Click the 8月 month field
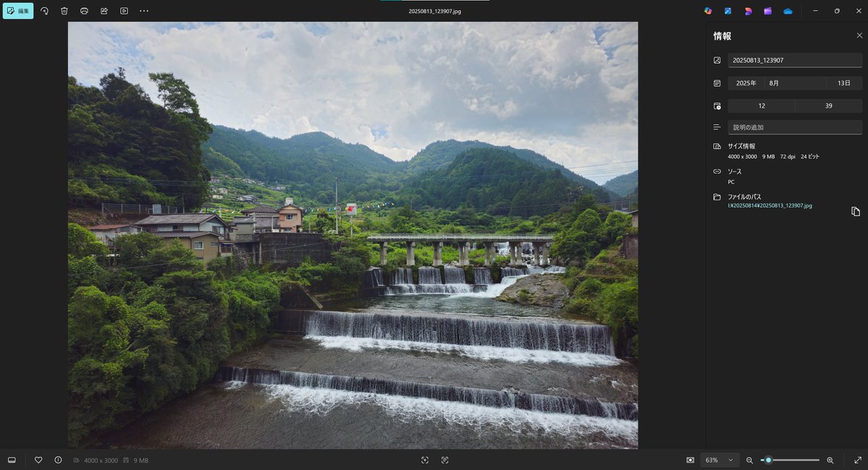 pyautogui.click(x=796, y=83)
